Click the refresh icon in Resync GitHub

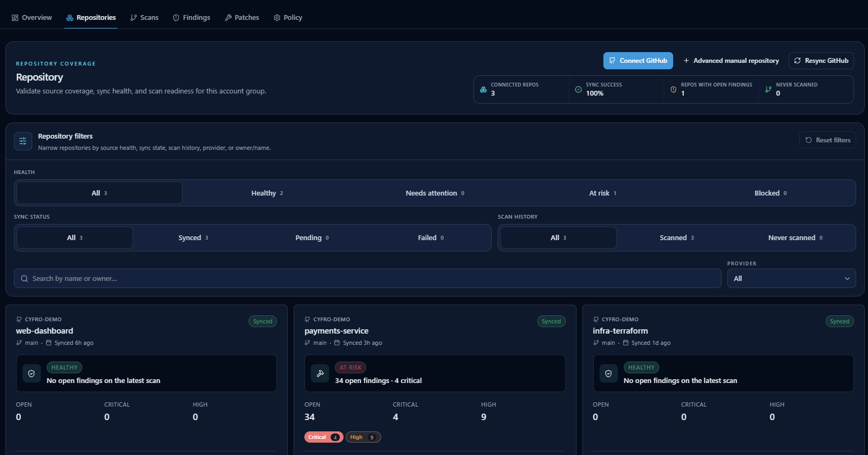coord(798,61)
